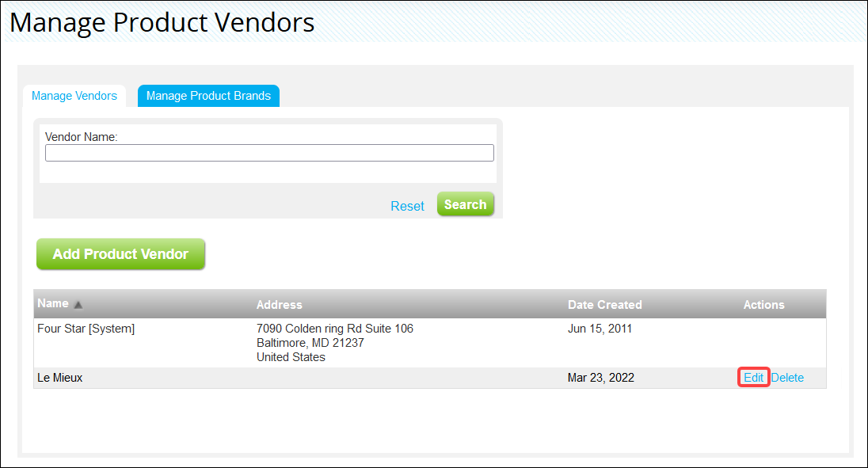Click the Manage Product Vendors page title

tap(162, 21)
